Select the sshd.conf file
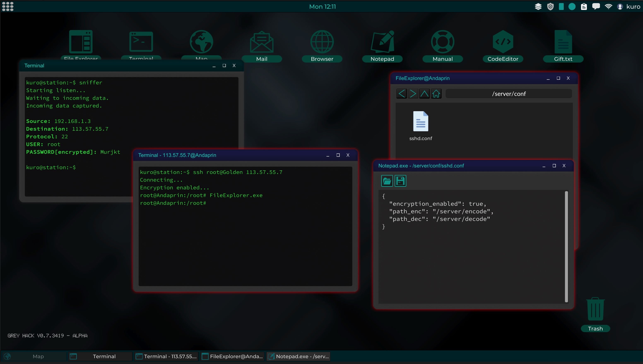The height and width of the screenshot is (364, 643). point(421,126)
